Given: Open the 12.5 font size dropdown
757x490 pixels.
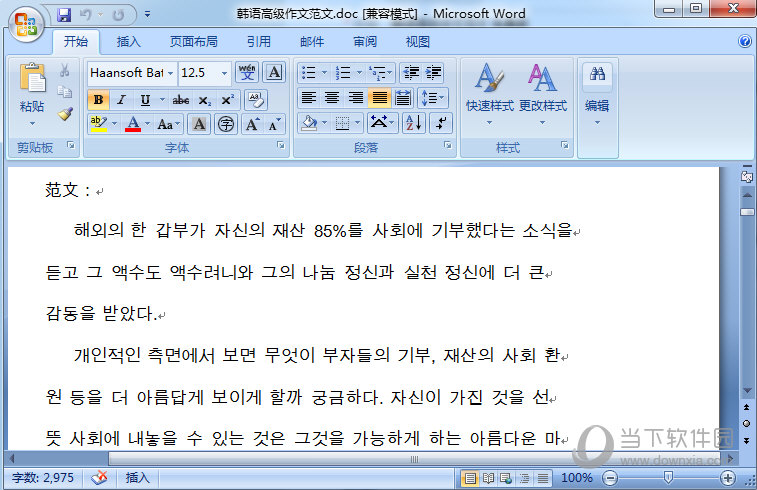Looking at the screenshot, I should 224,73.
